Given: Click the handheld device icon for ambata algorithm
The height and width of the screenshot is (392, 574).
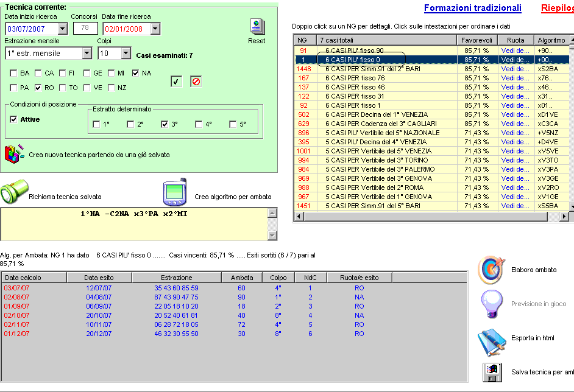Looking at the screenshot, I should click(x=175, y=192).
